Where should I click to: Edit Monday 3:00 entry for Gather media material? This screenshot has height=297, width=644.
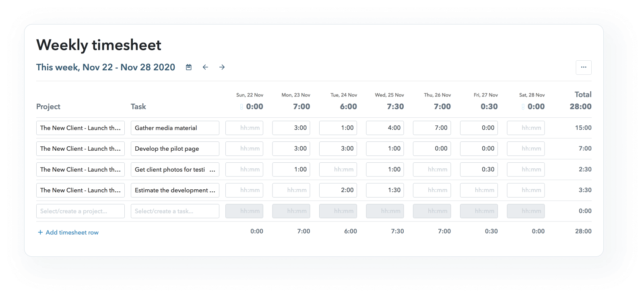click(291, 128)
